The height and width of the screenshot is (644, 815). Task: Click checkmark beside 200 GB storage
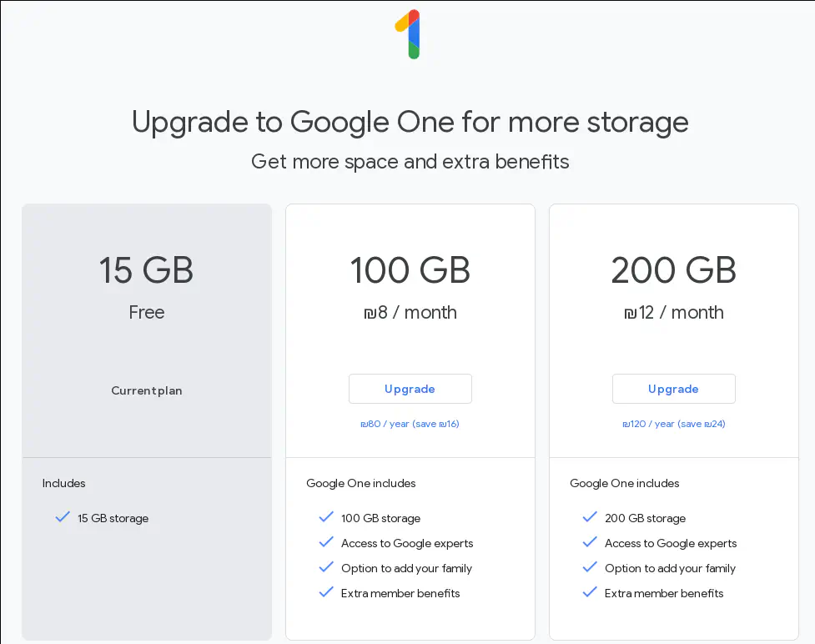[590, 517]
